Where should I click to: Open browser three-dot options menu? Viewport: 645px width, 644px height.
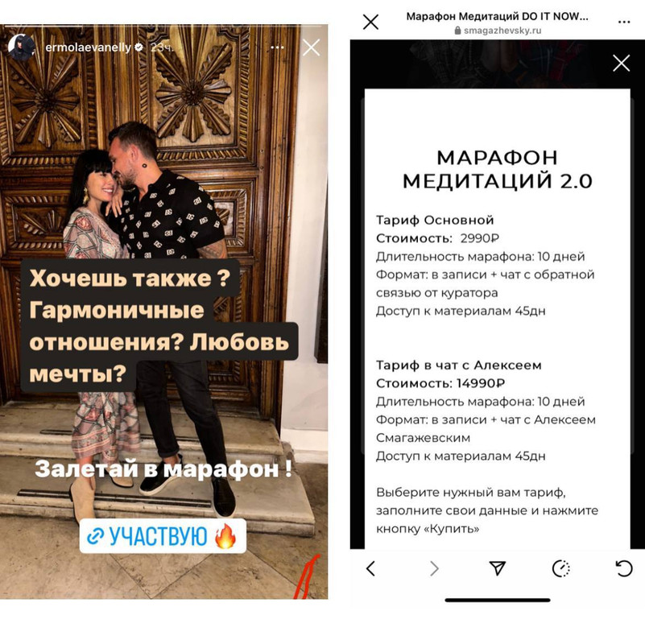623,23
